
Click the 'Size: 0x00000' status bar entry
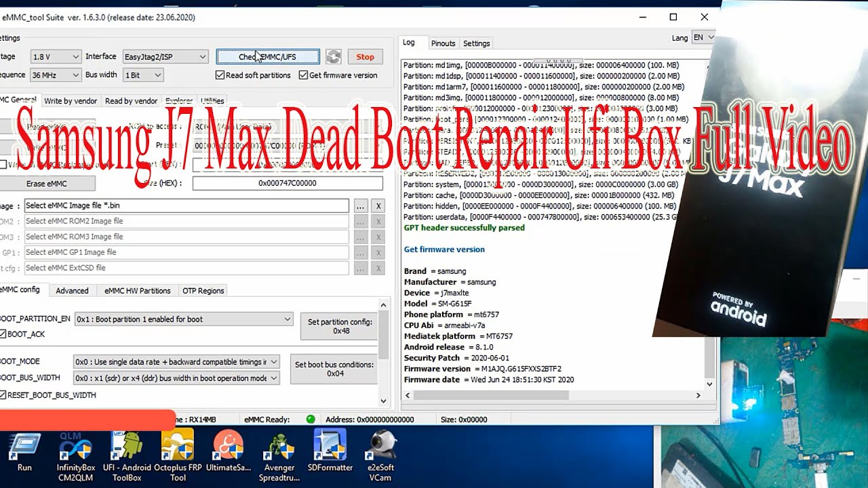pyautogui.click(x=463, y=420)
